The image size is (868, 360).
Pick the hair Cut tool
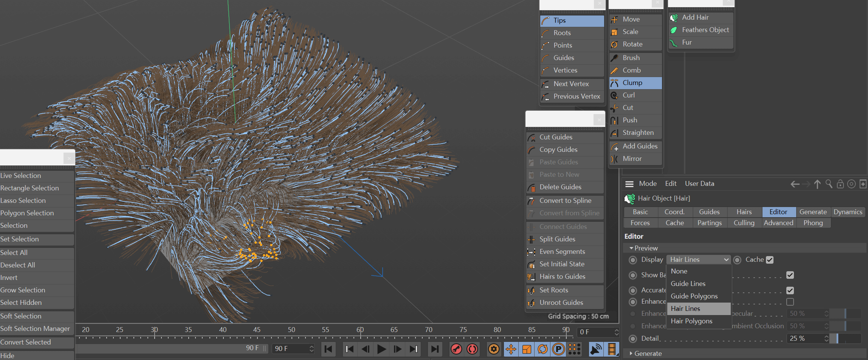[635, 108]
